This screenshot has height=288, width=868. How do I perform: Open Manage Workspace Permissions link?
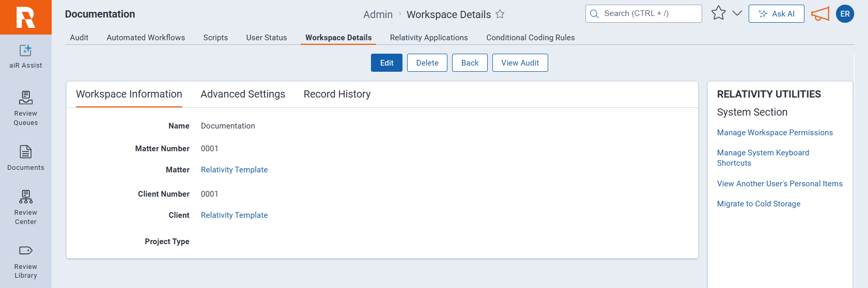(x=775, y=133)
